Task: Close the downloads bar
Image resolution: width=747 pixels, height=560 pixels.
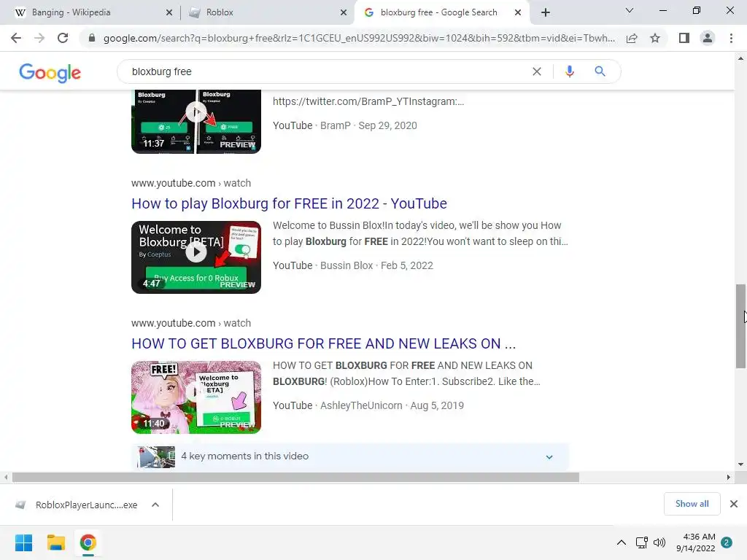Action: pyautogui.click(x=734, y=504)
